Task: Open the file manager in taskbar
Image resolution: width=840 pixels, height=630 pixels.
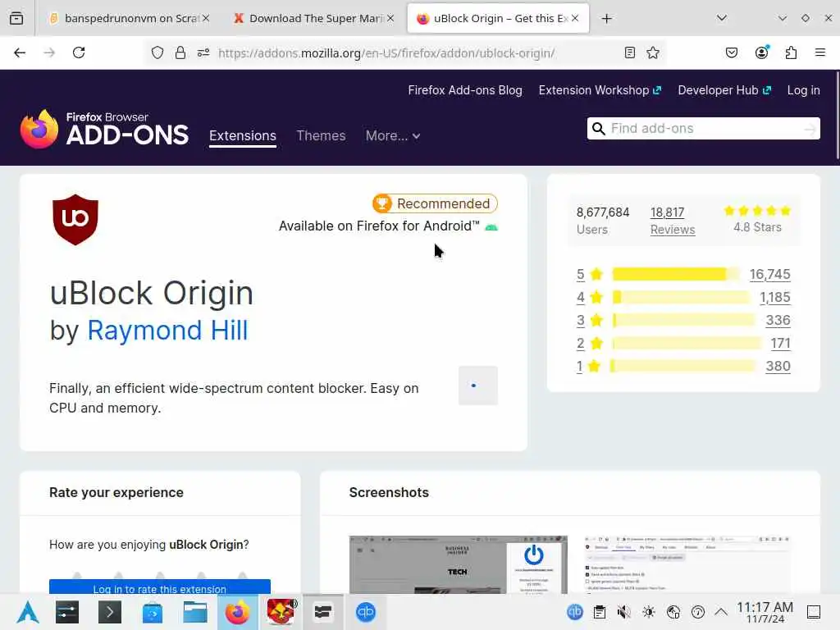Action: (x=195, y=612)
